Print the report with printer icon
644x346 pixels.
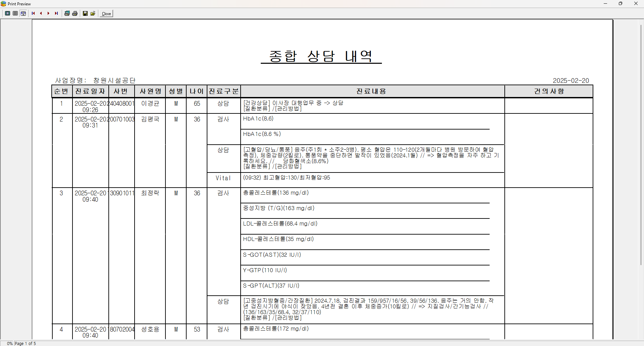point(75,13)
